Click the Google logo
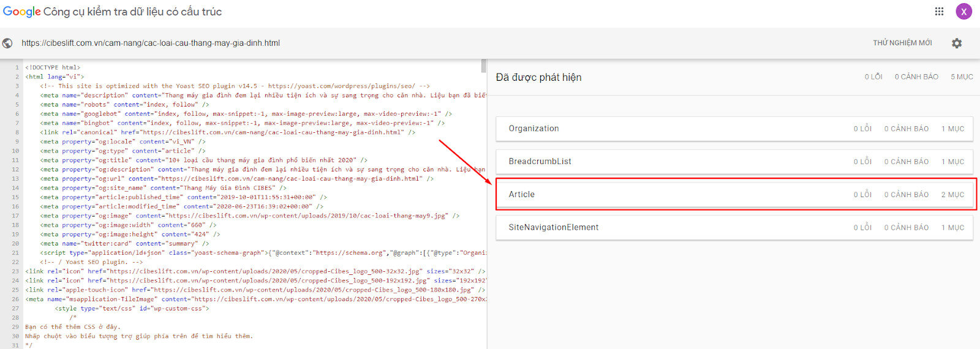This screenshot has width=980, height=349. (22, 12)
